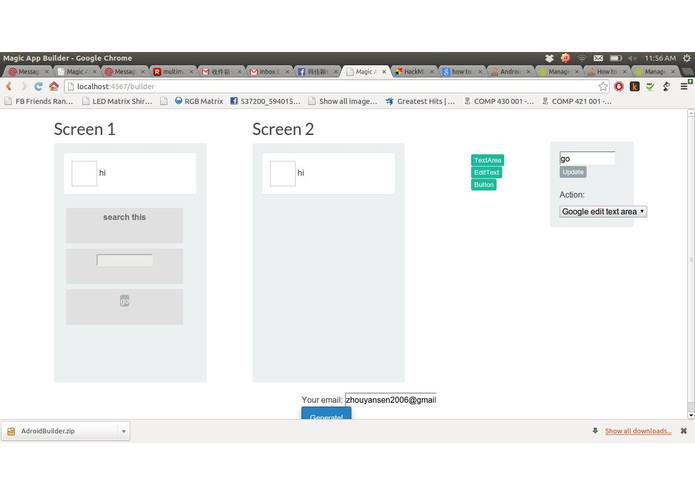
Task: Click the 'Show all downloads...' link
Action: 638,431
